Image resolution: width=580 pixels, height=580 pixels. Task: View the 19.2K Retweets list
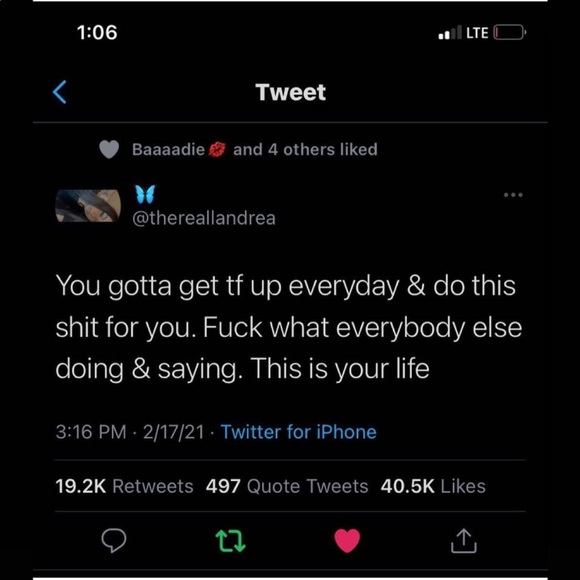[x=124, y=486]
